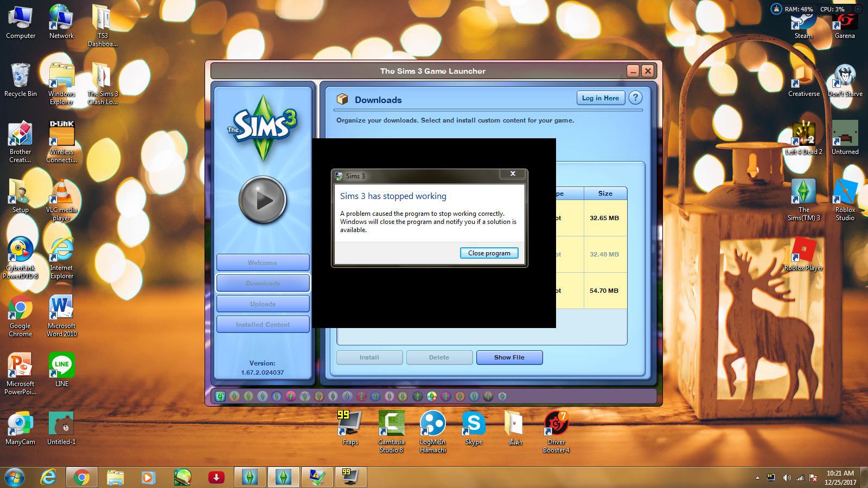Open the Uploads tab
Screen dimensions: 868x488
point(263,304)
